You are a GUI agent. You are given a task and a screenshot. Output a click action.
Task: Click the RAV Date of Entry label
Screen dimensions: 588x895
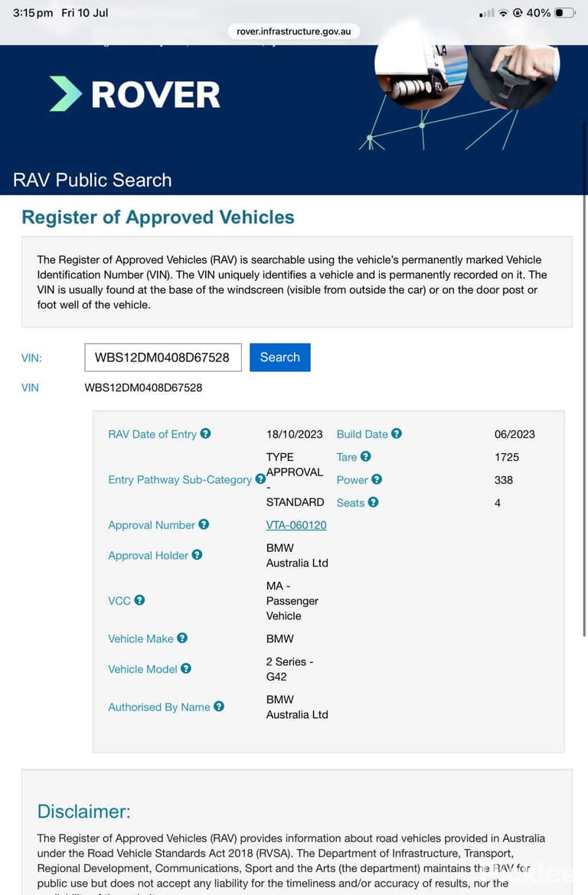152,434
